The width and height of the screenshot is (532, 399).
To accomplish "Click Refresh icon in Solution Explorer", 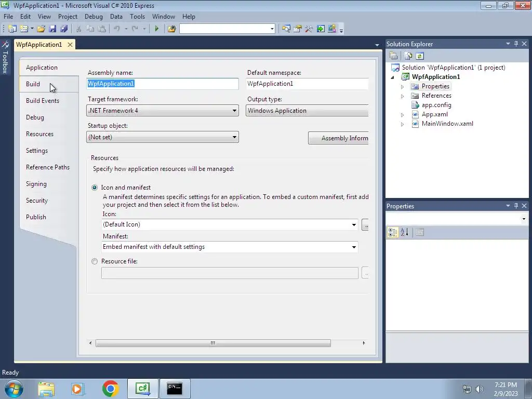I will [420, 56].
